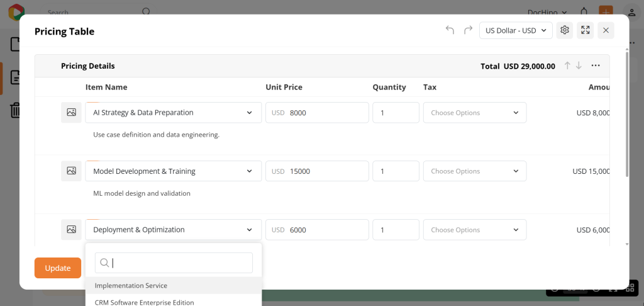644x306 pixels.
Task: Click image icon for Deployment & Optimization item
Action: pos(71,230)
